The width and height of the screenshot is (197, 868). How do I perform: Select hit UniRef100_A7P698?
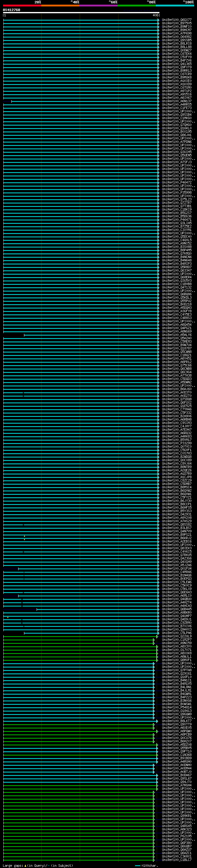pyautogui.click(x=177, y=33)
